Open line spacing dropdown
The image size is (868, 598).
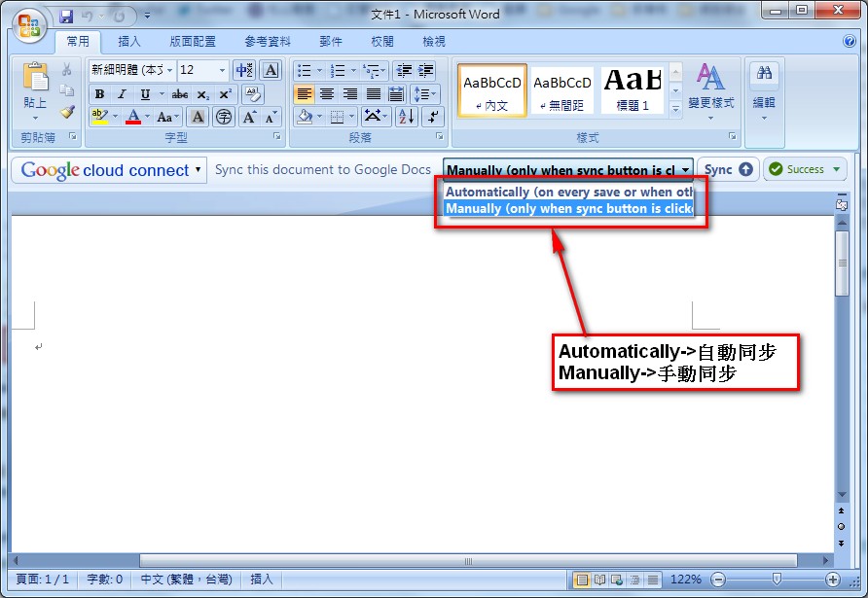point(425,94)
